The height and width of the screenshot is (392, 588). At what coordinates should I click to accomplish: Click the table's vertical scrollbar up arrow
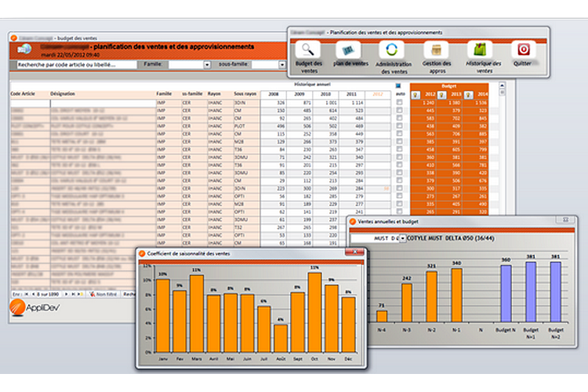click(x=503, y=85)
